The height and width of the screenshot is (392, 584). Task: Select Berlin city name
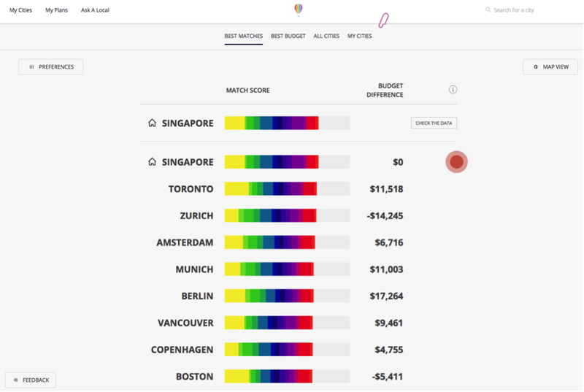point(197,296)
